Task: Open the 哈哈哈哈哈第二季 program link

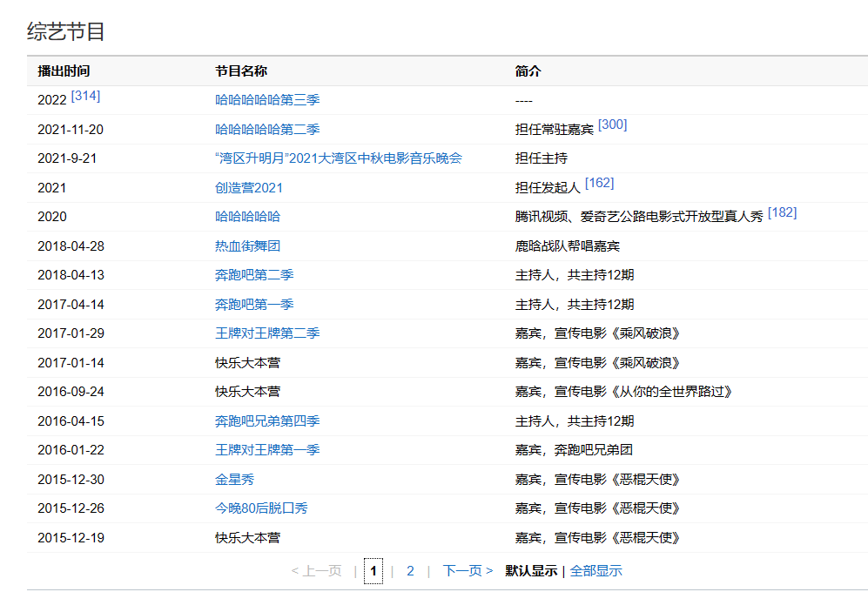Action: point(267,130)
